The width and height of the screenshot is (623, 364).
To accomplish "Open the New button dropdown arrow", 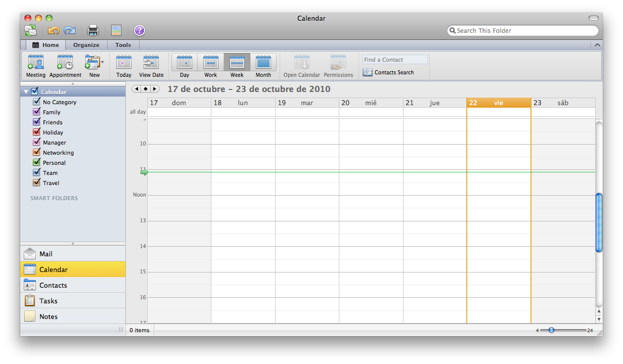I will 103,62.
